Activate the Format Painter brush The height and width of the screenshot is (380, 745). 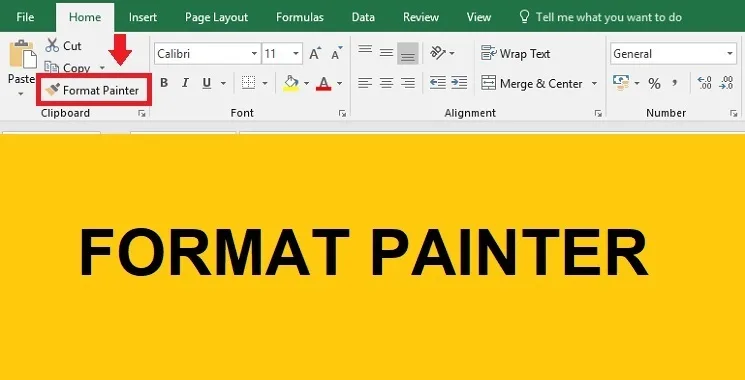click(x=93, y=90)
